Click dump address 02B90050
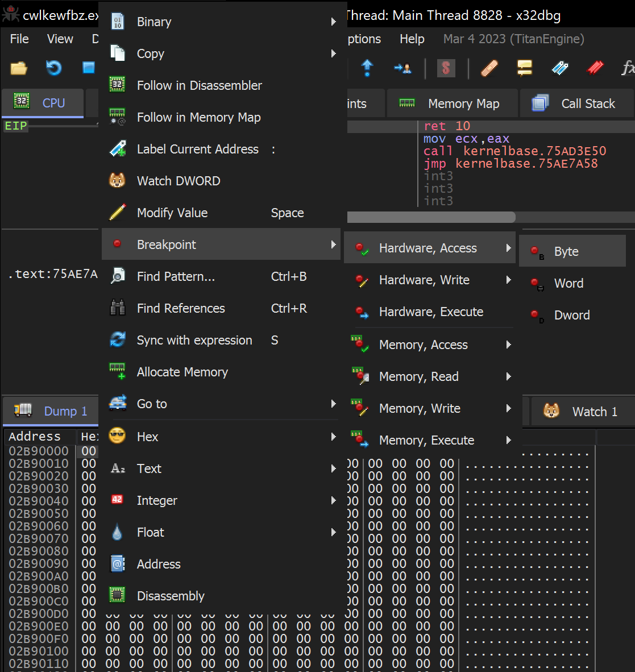Screen dimensions: 635x672 click(39, 513)
